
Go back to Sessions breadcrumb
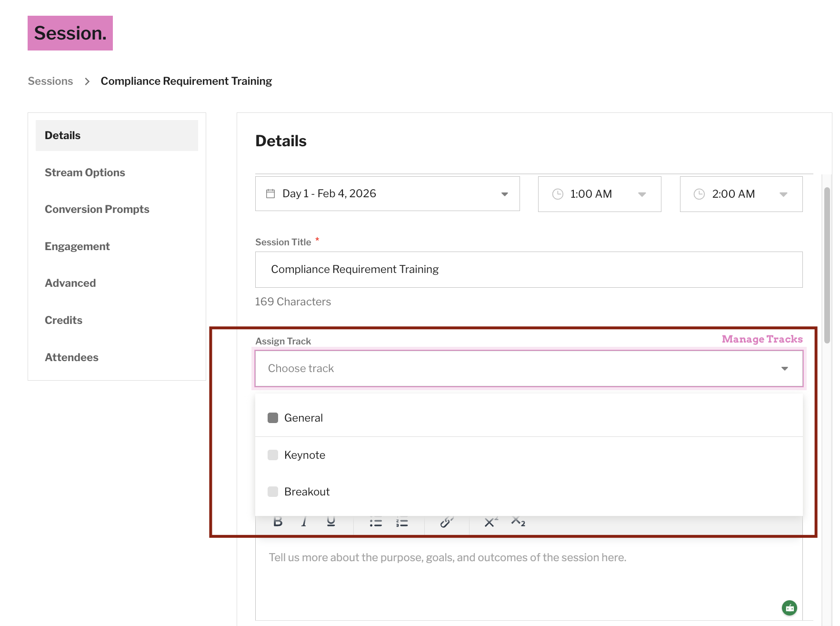tap(50, 81)
